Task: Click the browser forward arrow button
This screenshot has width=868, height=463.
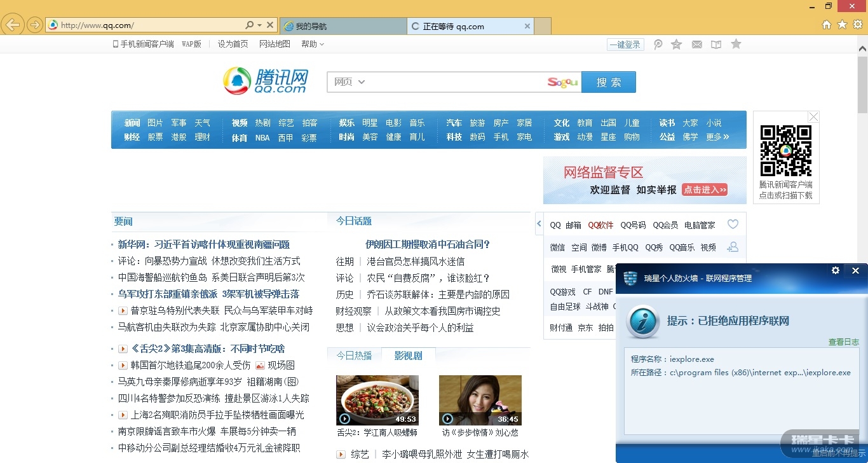Action: [x=35, y=25]
